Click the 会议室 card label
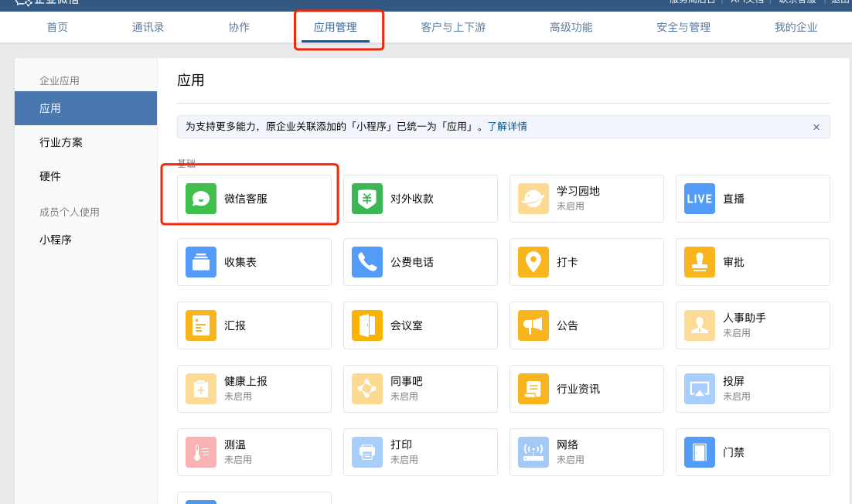Image resolution: width=852 pixels, height=504 pixels. click(x=407, y=325)
